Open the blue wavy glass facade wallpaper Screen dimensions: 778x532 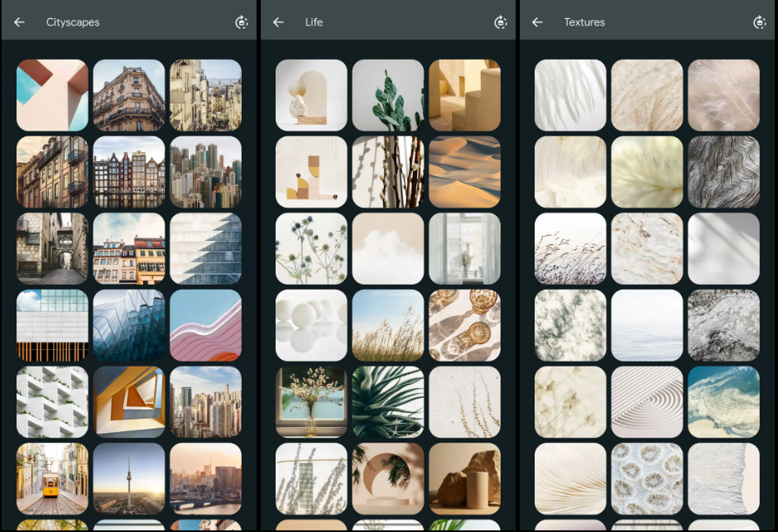click(129, 325)
